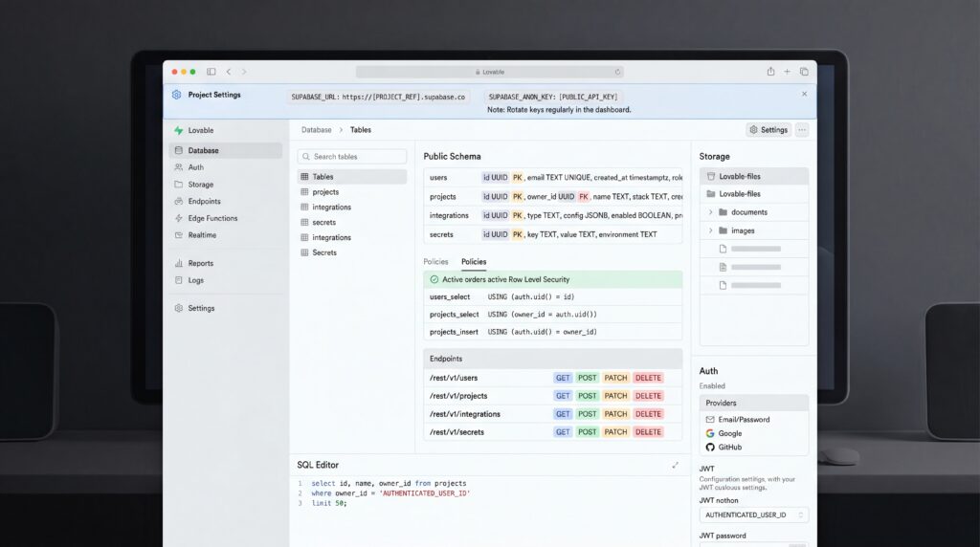980x547 pixels.
Task: Select the Lovable-files storage bucket
Action: pos(754,176)
